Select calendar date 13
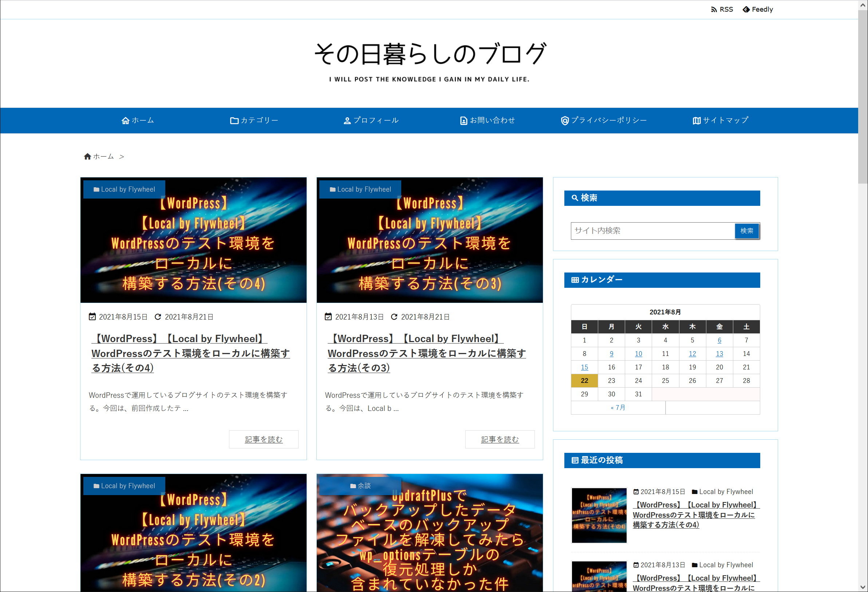868x592 pixels. (719, 353)
